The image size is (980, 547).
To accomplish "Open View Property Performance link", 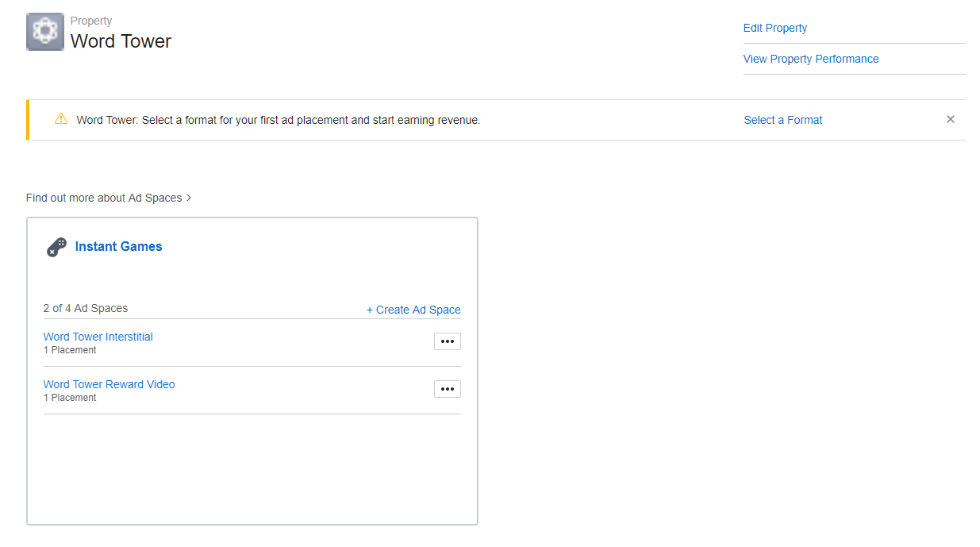I will click(x=811, y=59).
